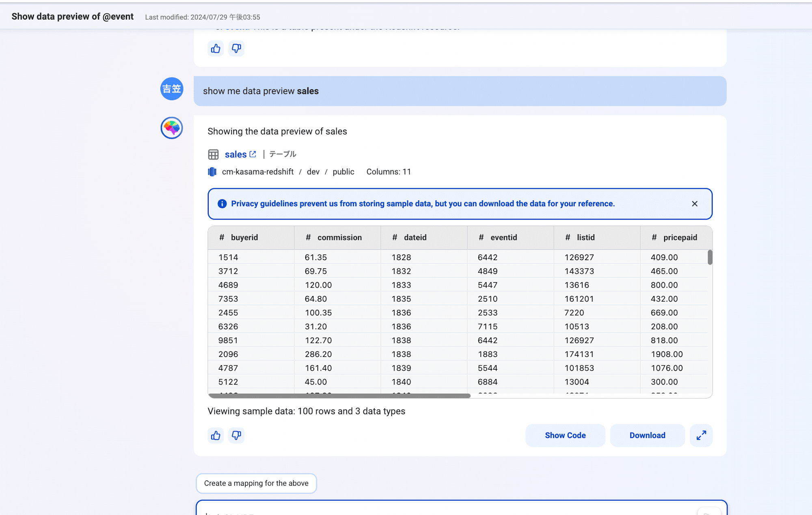The height and width of the screenshot is (515, 812).
Task: Click thumbs down on the sales preview response
Action: coord(236,435)
